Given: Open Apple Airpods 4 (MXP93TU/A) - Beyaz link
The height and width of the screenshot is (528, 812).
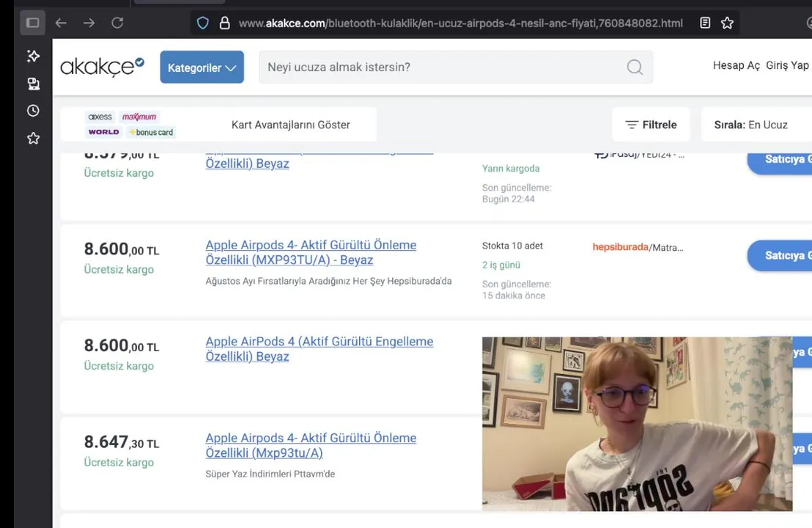Looking at the screenshot, I should click(x=311, y=252).
